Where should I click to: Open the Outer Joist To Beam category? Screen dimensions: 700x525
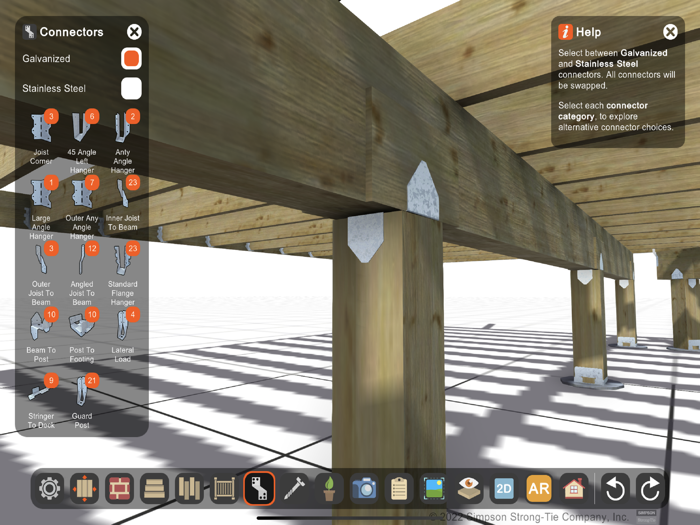click(41, 274)
